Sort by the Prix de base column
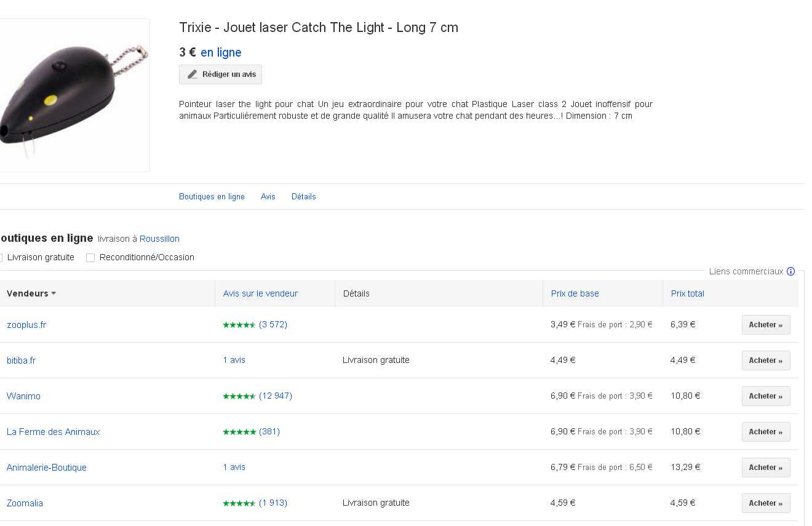 [x=575, y=293]
